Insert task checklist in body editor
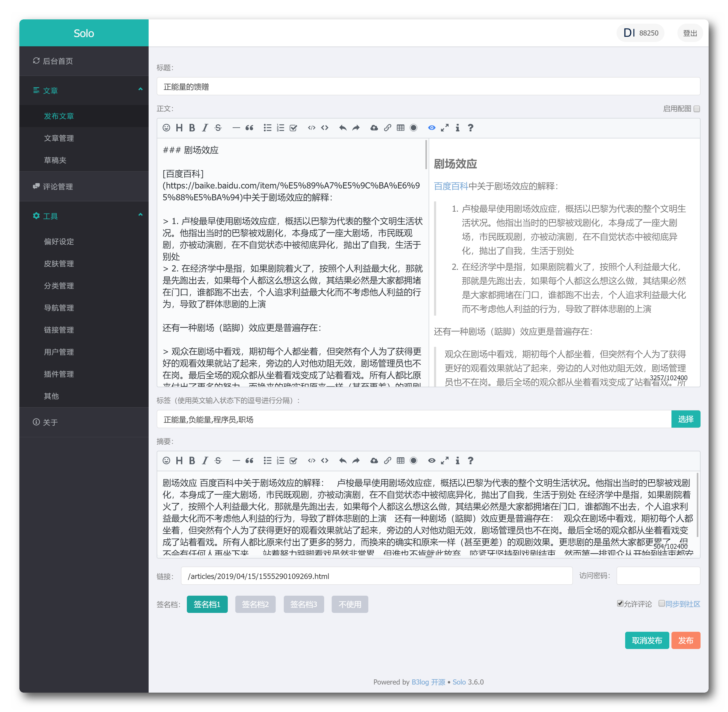The image size is (728, 712). (x=293, y=128)
